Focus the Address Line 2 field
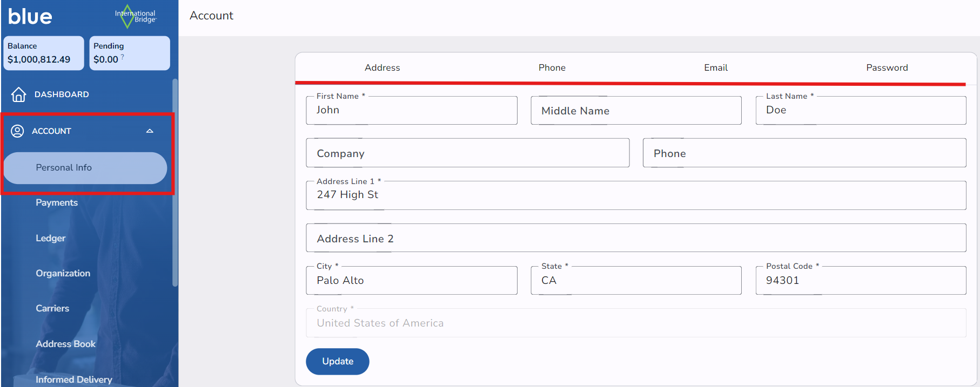The image size is (980, 387). 635,239
